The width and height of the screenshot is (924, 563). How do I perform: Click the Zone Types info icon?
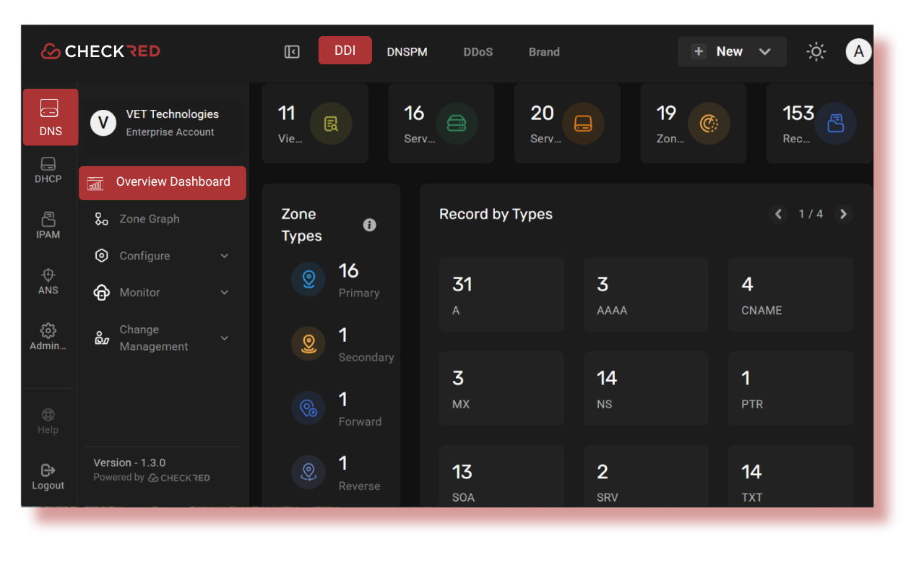tap(369, 225)
